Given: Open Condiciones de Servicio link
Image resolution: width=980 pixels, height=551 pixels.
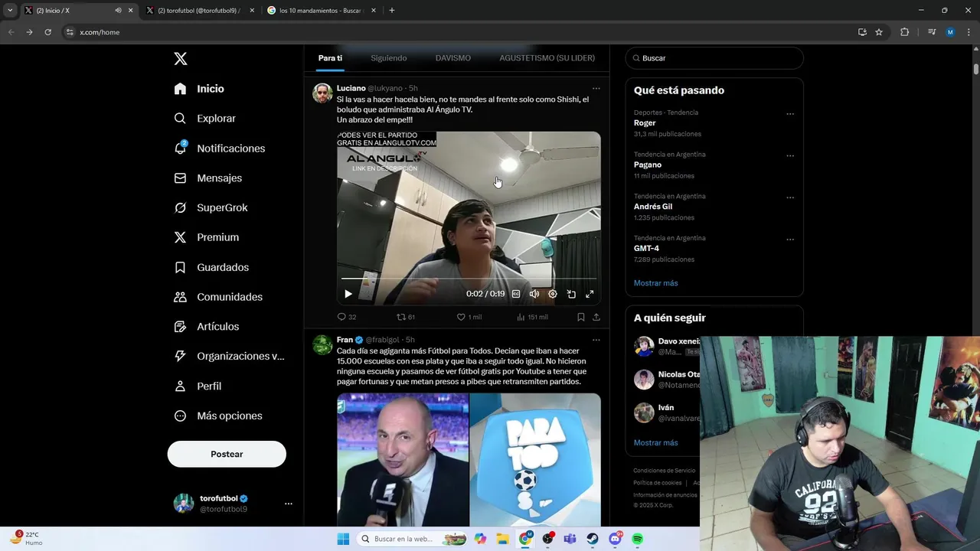Looking at the screenshot, I should pos(664,471).
